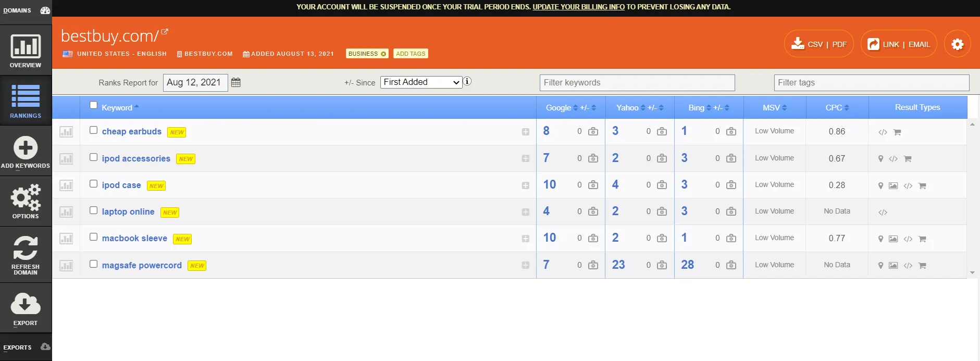
Task: Click the Bing snapshot camera for magsafe powercord
Action: pos(731,265)
